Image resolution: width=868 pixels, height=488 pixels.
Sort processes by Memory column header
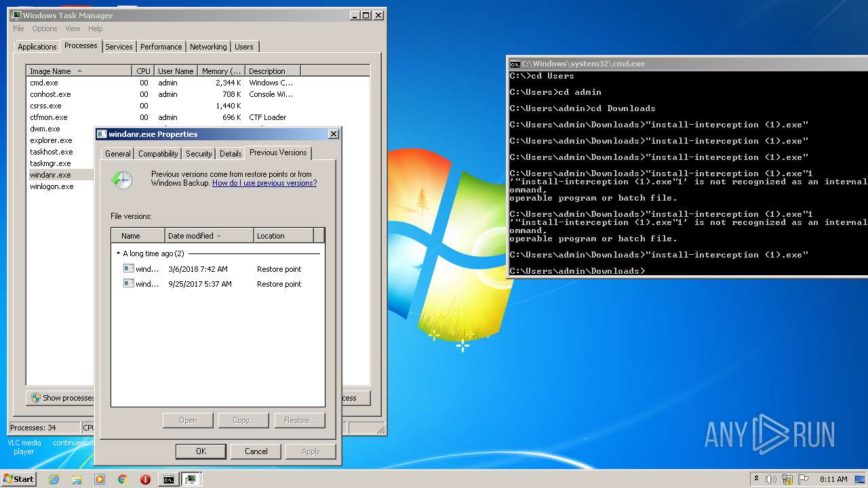click(x=221, y=71)
